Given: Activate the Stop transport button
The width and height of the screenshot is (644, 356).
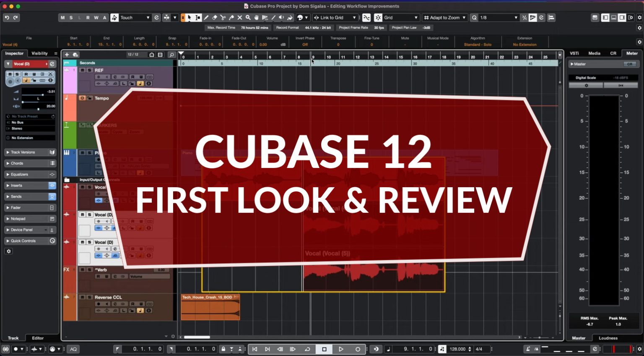Looking at the screenshot, I should pos(323,349).
